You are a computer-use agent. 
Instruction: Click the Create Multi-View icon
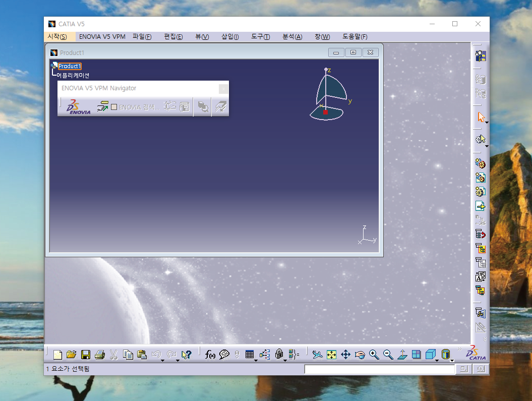[417, 355]
